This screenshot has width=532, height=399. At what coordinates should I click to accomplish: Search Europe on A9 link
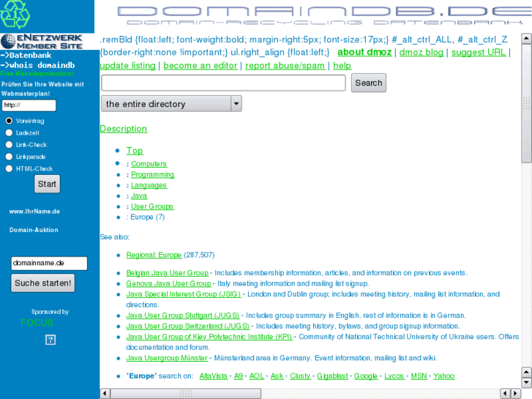[x=239, y=376]
